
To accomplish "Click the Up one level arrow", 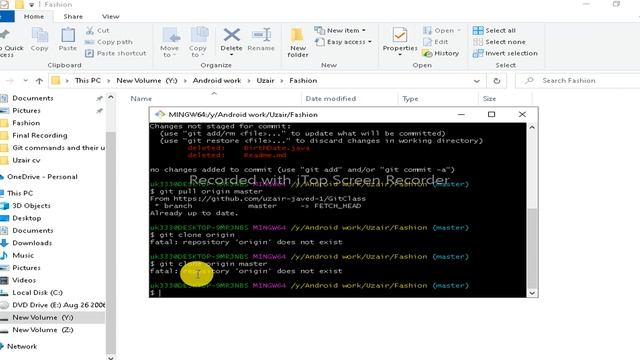I will point(39,81).
